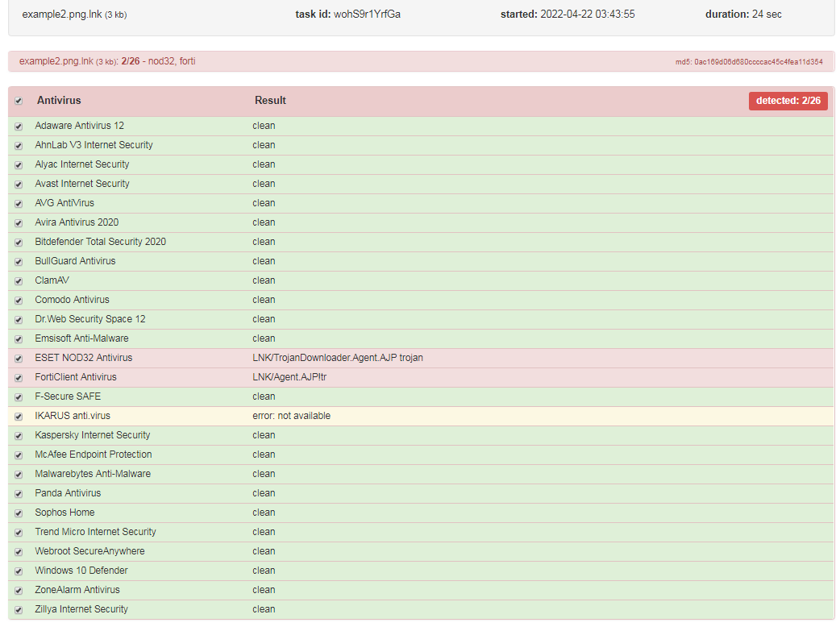Click the Webroot SecureAnywhere name
This screenshot has width=840, height=631.
click(89, 550)
